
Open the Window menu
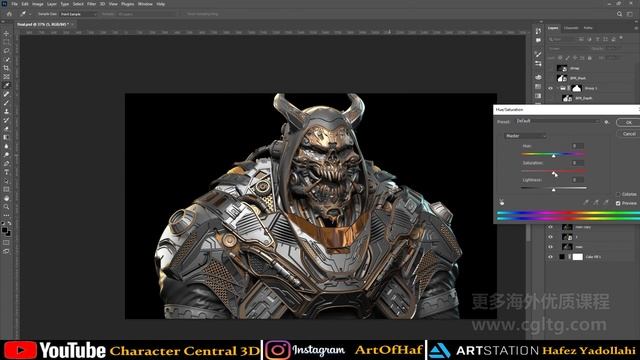point(145,4)
